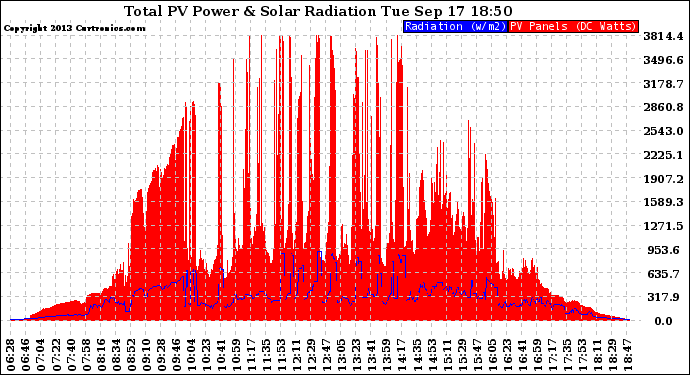Click the chart title Total PV Power & Solar Radiation
The image size is (690, 375).
pyautogui.click(x=250, y=11)
